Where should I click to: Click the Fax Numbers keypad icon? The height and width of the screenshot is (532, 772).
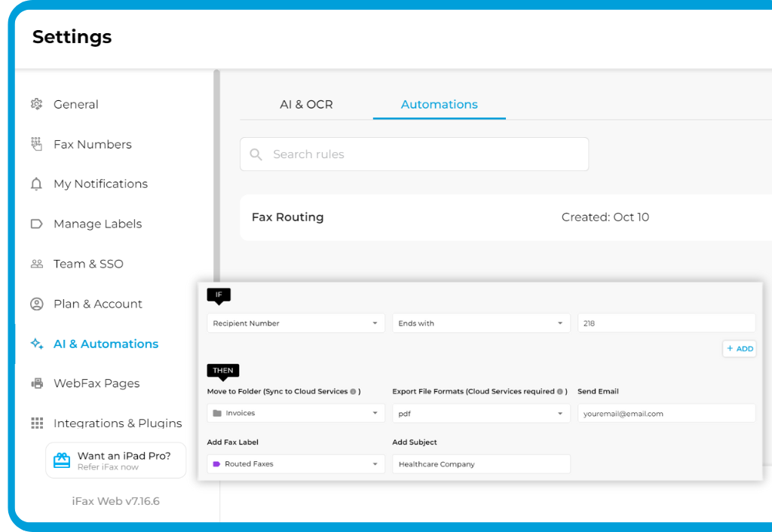point(36,144)
